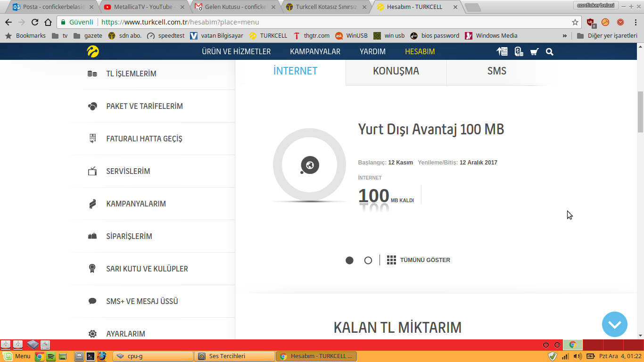Go to browser home page
The width and height of the screenshot is (644, 362).
(48, 22)
